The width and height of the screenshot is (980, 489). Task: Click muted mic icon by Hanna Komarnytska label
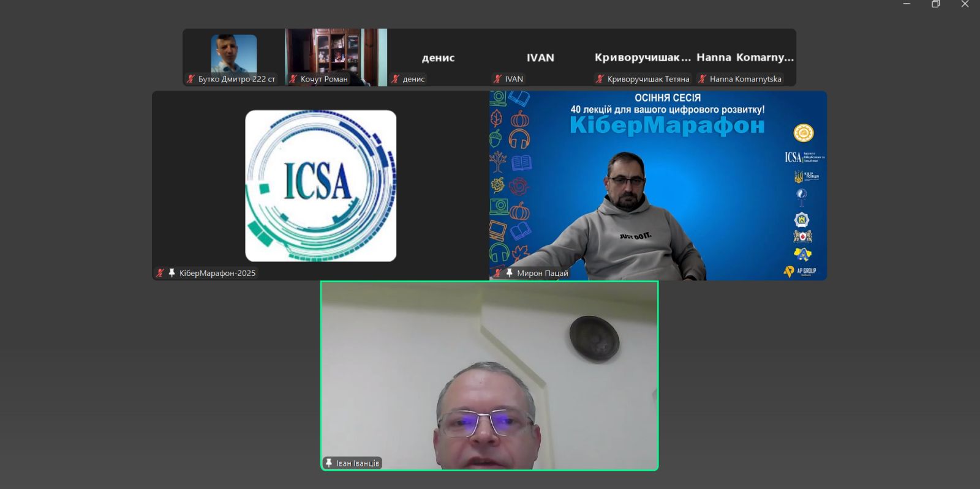tap(702, 79)
